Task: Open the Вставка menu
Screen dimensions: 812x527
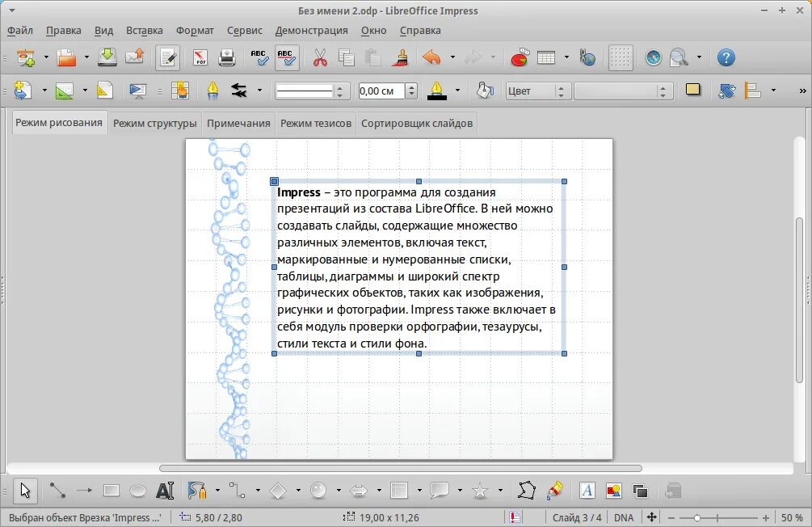Action: coord(145,31)
